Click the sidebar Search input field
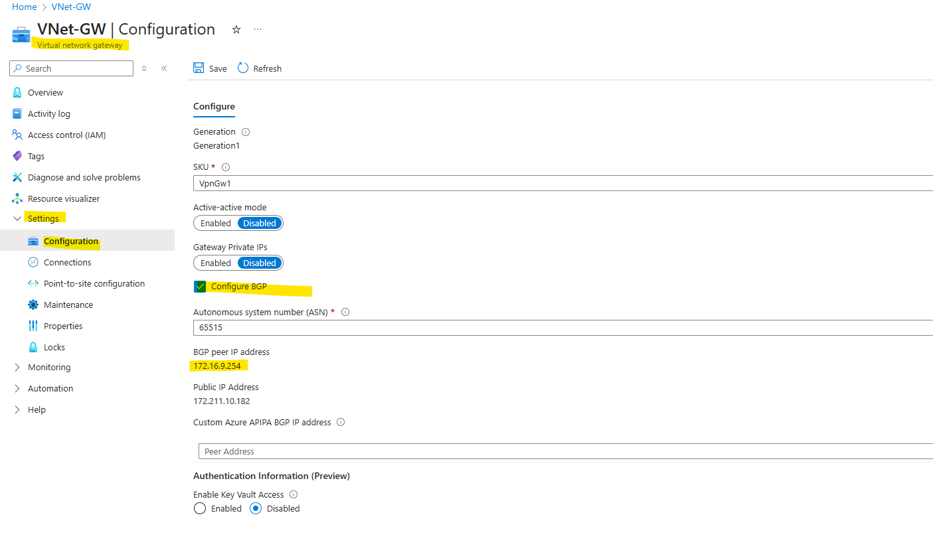 click(x=71, y=68)
